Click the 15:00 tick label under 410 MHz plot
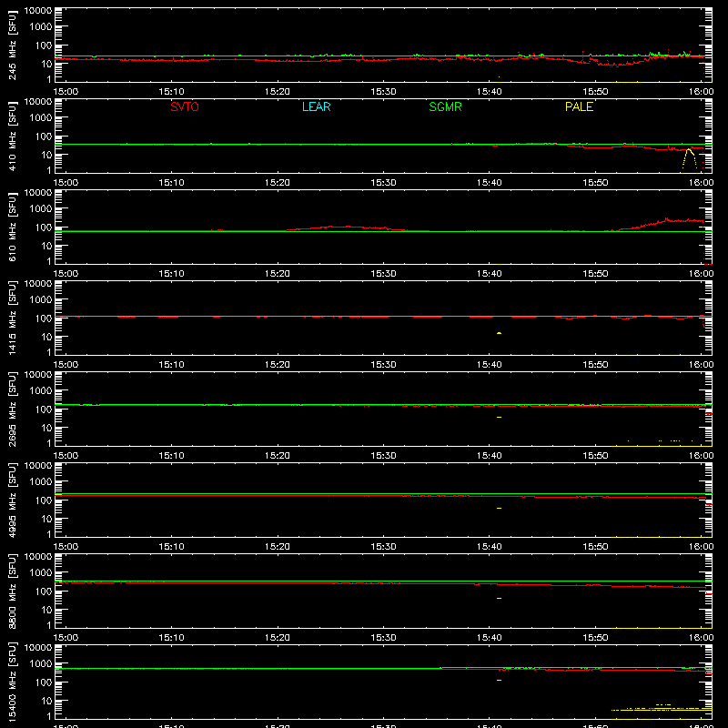 pos(66,183)
